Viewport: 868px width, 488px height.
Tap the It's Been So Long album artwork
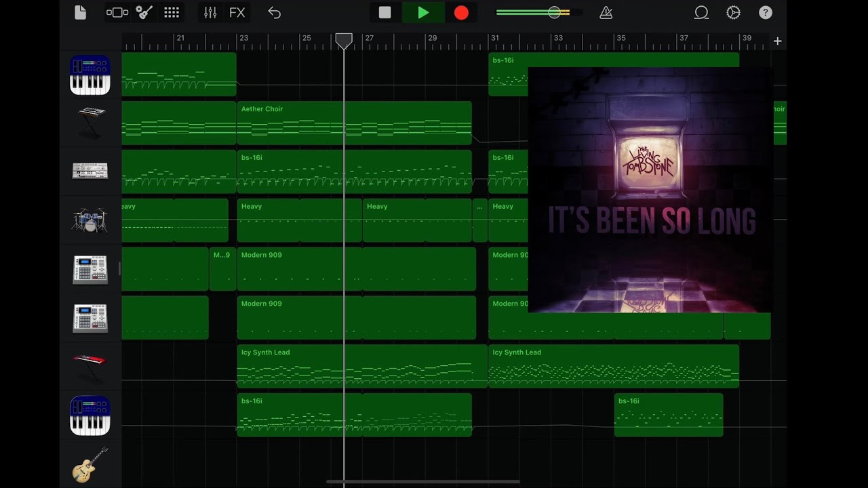coord(650,190)
